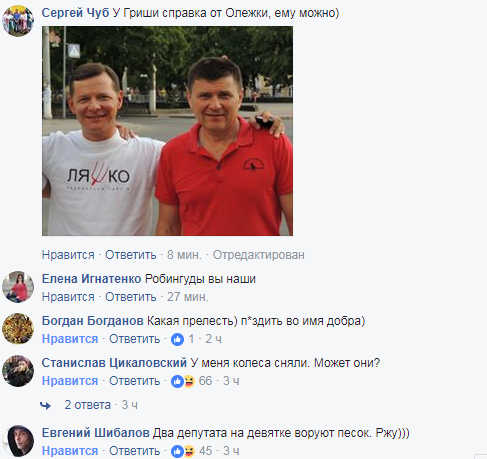Click the 8 мин. timestamp
The width and height of the screenshot is (487, 459).
184,255
